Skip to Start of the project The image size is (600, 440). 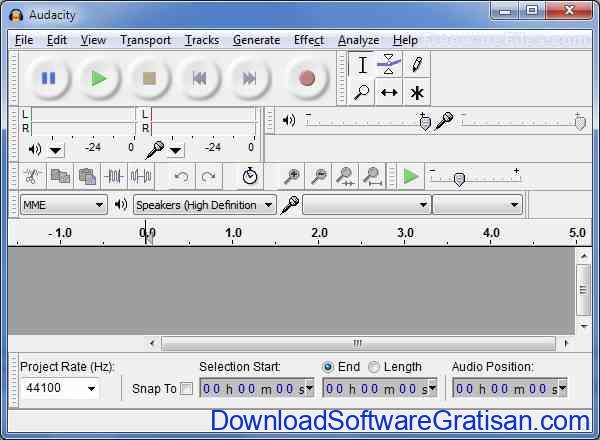point(199,78)
